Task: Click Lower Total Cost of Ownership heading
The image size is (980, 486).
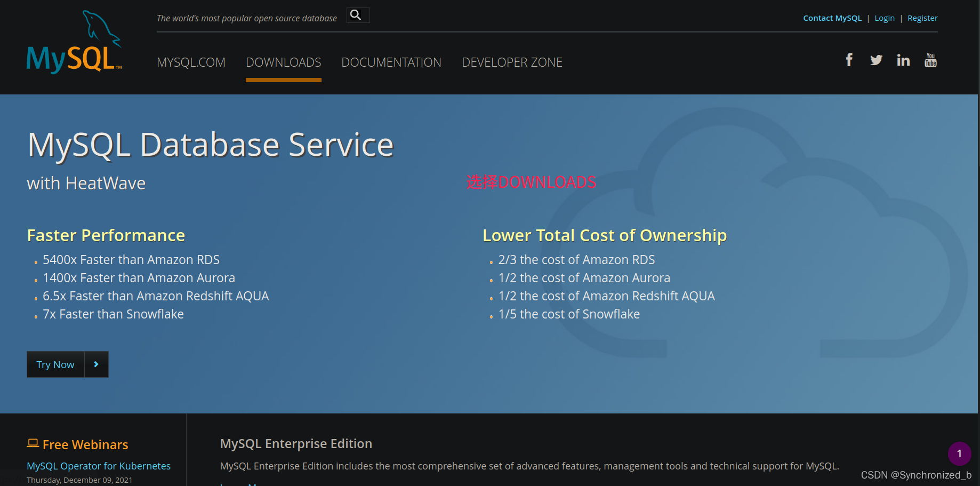Action: pyautogui.click(x=605, y=235)
